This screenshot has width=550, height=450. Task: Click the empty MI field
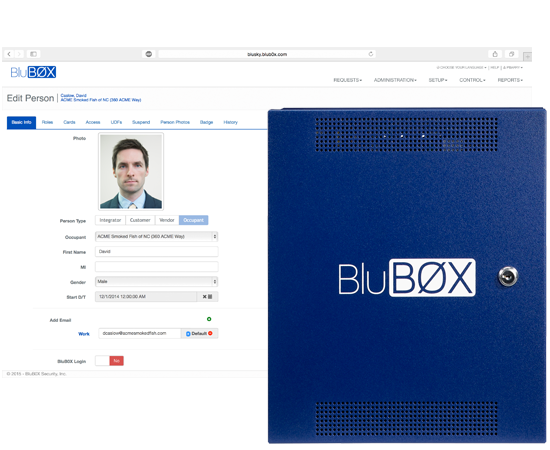(x=156, y=267)
